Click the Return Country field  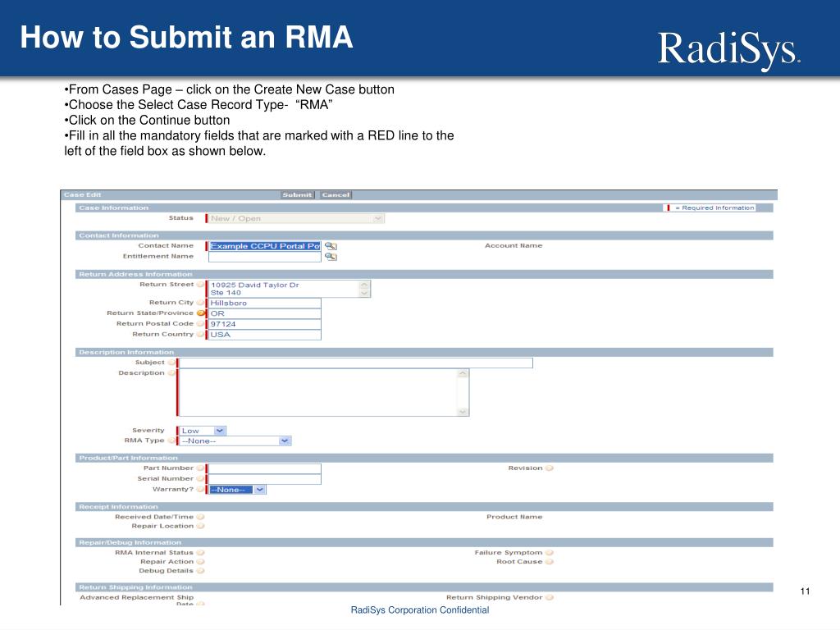point(265,335)
